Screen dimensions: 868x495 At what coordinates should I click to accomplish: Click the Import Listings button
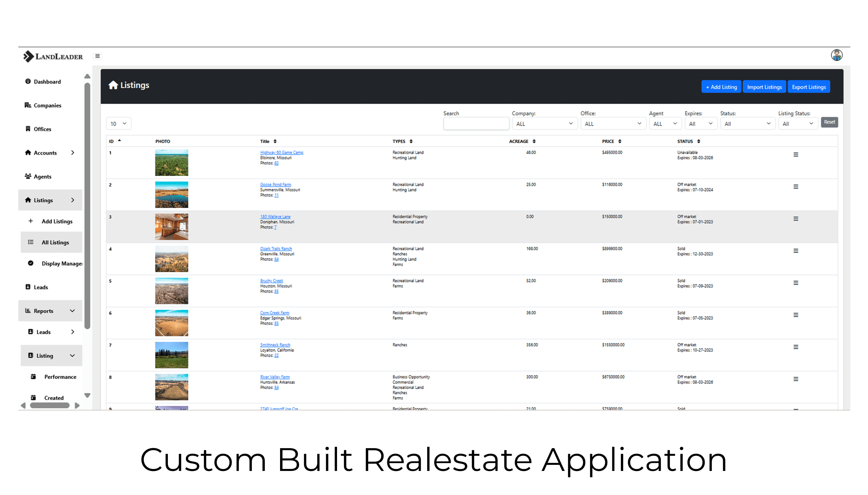764,87
